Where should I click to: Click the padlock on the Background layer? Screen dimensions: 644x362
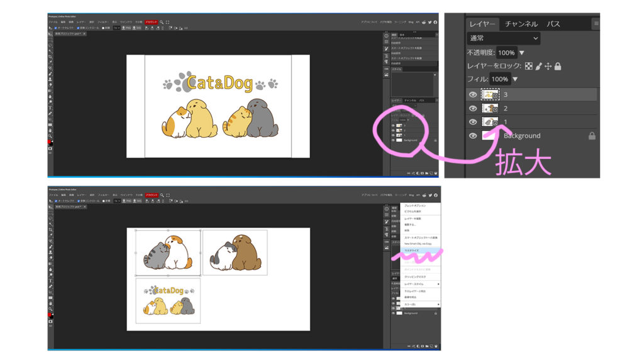(591, 136)
